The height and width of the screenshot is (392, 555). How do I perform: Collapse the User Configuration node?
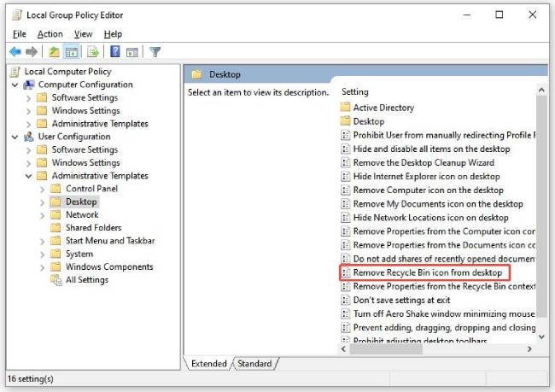(x=15, y=137)
